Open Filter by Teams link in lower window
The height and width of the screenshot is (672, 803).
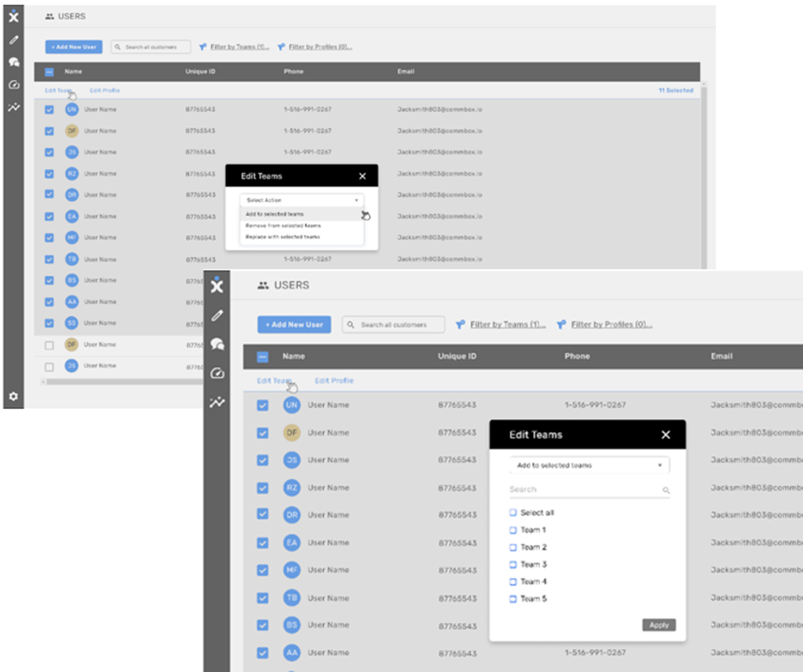click(x=508, y=324)
